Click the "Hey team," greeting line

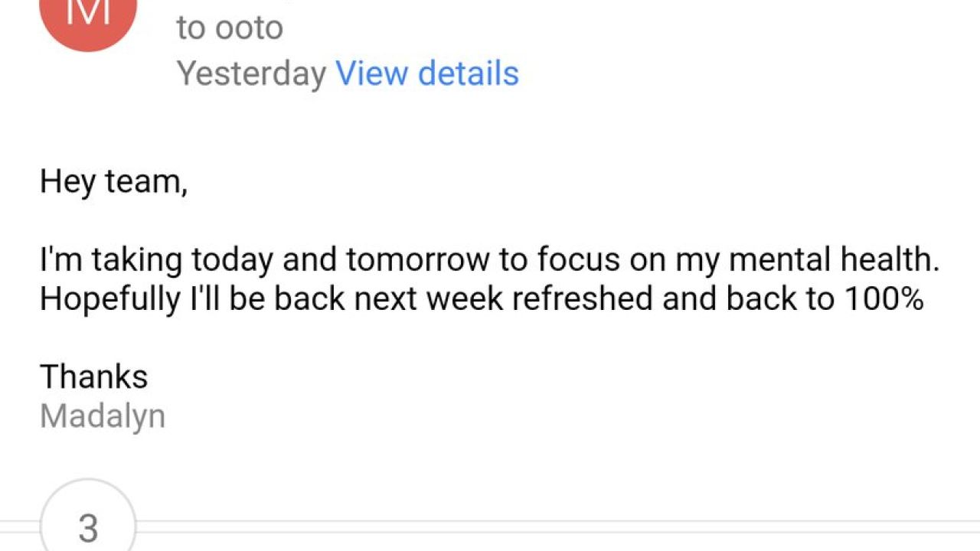113,182
